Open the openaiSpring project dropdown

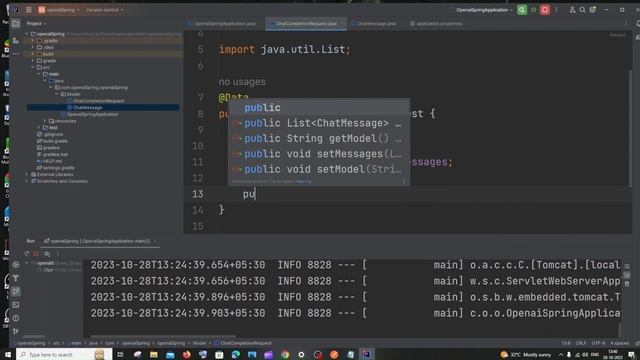[59, 10]
